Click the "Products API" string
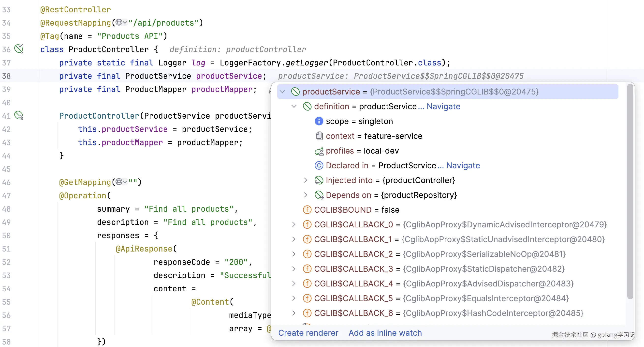644x347 pixels. [130, 36]
